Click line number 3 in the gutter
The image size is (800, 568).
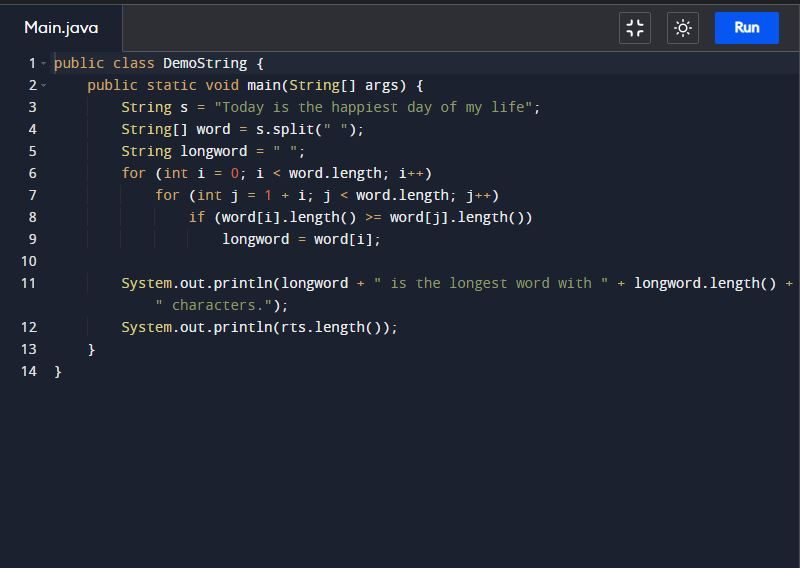(33, 107)
